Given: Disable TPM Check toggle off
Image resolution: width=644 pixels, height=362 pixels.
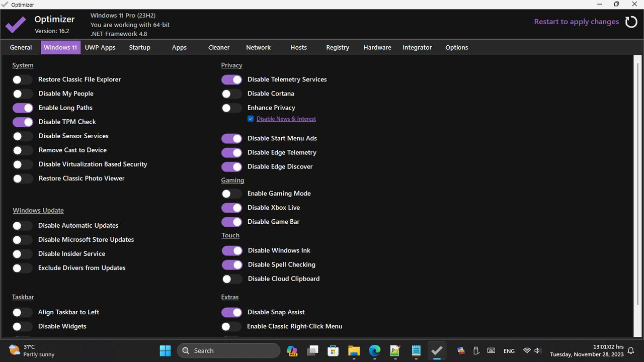Looking at the screenshot, I should (23, 122).
